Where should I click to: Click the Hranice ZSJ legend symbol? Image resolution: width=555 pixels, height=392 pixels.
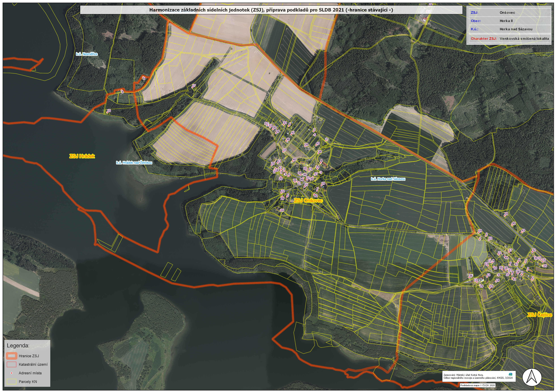coord(11,356)
